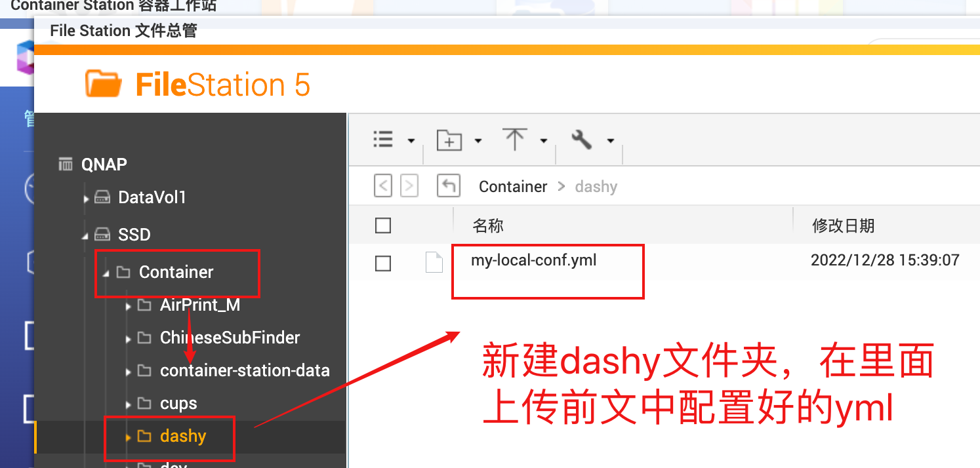Viewport: 980px width, 468px height.
Task: Click the upload icon in the toolbar
Action: coord(517,138)
